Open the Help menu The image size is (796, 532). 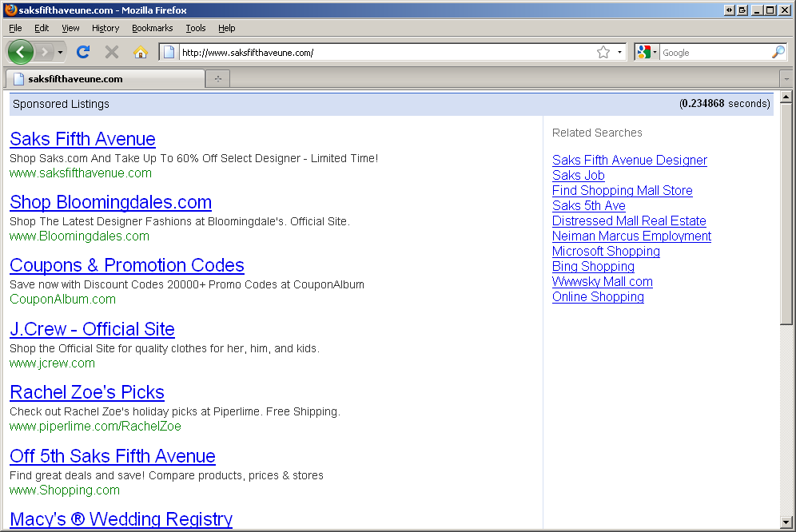[x=226, y=28]
